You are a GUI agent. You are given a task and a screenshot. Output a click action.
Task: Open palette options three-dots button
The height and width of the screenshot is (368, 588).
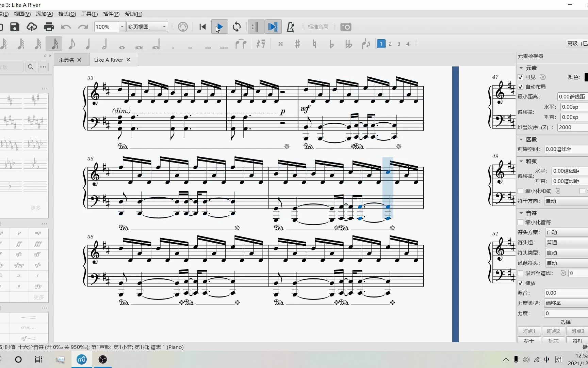pos(43,67)
